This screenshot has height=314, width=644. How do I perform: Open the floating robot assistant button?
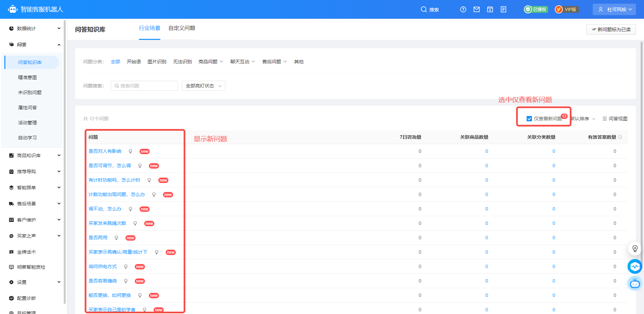click(635, 284)
